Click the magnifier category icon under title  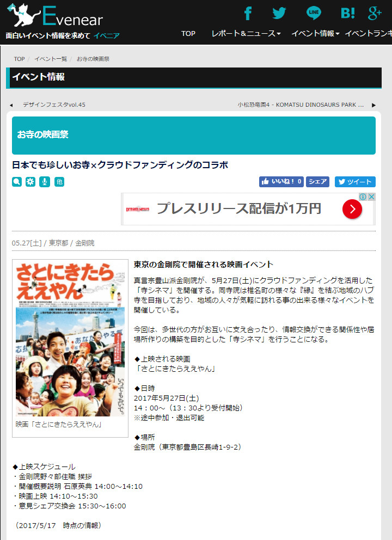coord(16,181)
